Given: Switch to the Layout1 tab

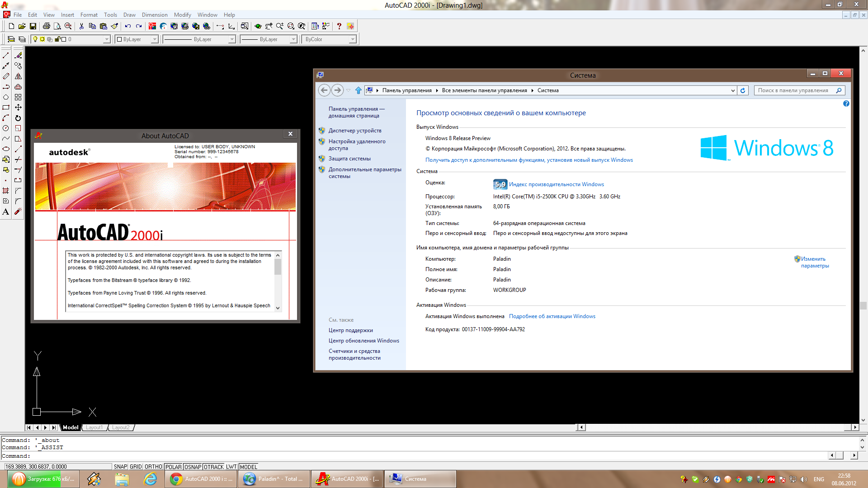Looking at the screenshot, I should pos(94,427).
